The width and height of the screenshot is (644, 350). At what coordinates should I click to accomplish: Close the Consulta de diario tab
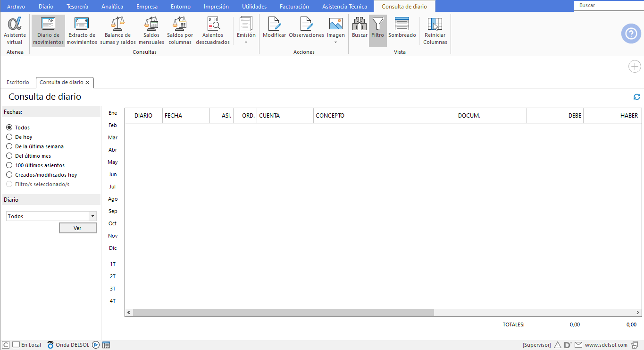point(87,82)
